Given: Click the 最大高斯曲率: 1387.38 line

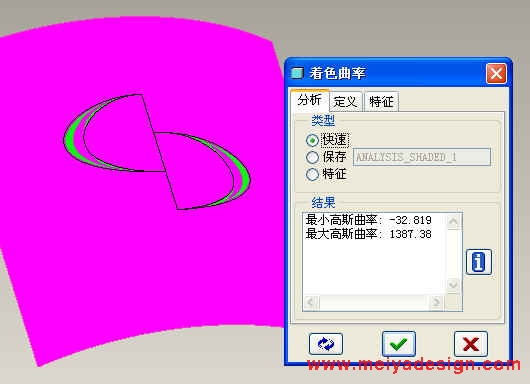Looking at the screenshot, I should point(368,234).
